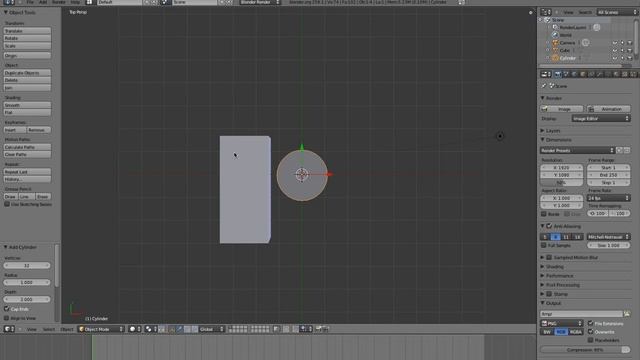Open the outliner View menu
The height and width of the screenshot is (360, 640).
coord(568,12)
